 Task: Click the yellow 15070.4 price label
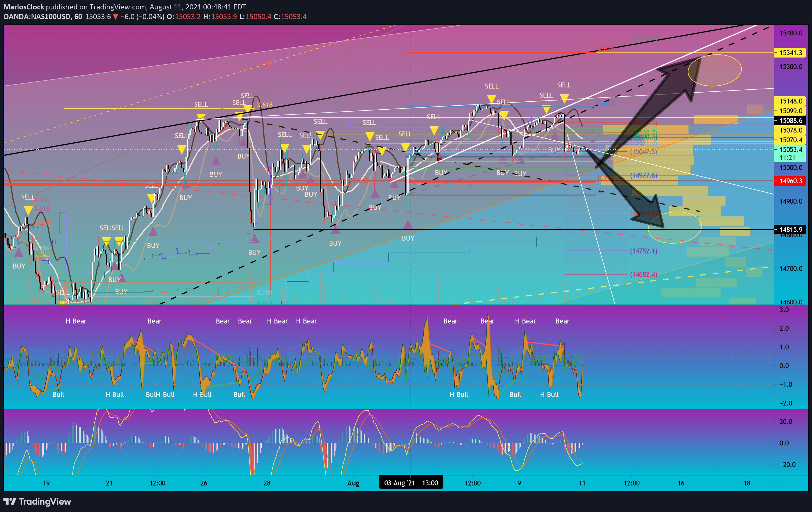coord(790,140)
